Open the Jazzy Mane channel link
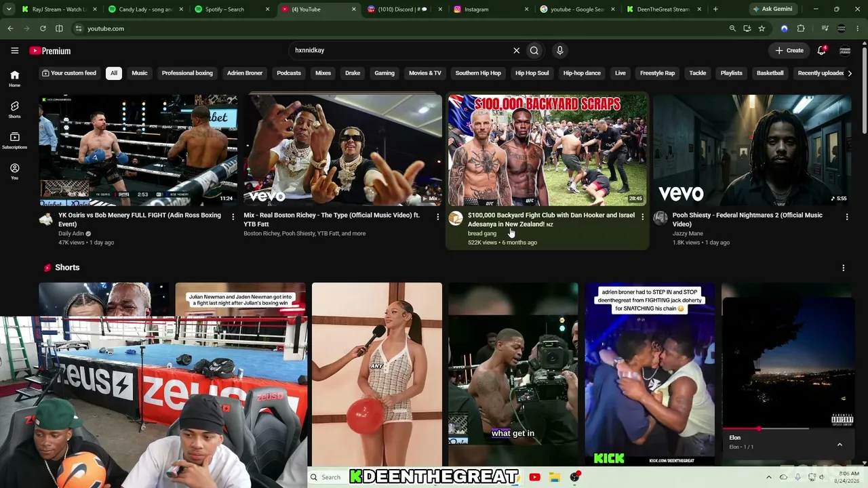 (x=688, y=233)
